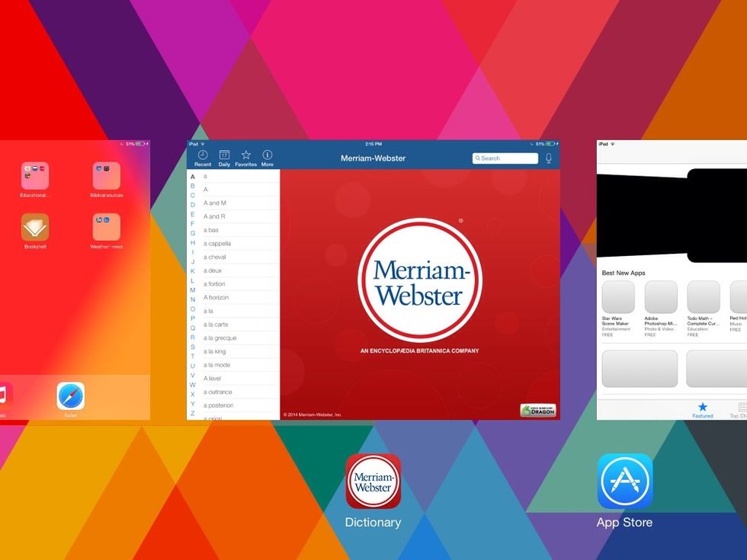Launch Safari from the home screen dock
Screen dimensions: 747x560
[71, 397]
